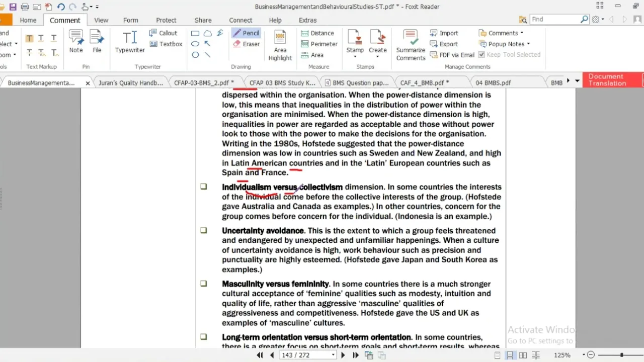Close the BusinessManagement document tab
Screen dimensions: 644x362
[88, 83]
